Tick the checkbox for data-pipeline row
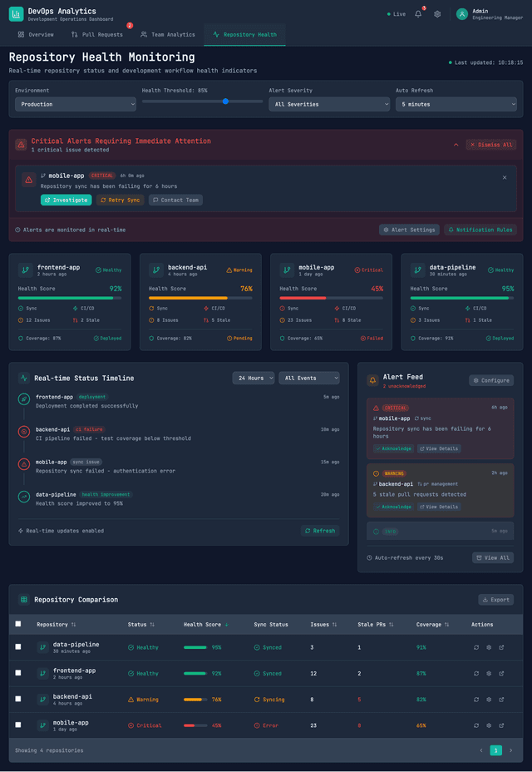The width and height of the screenshot is (532, 772). click(x=18, y=647)
